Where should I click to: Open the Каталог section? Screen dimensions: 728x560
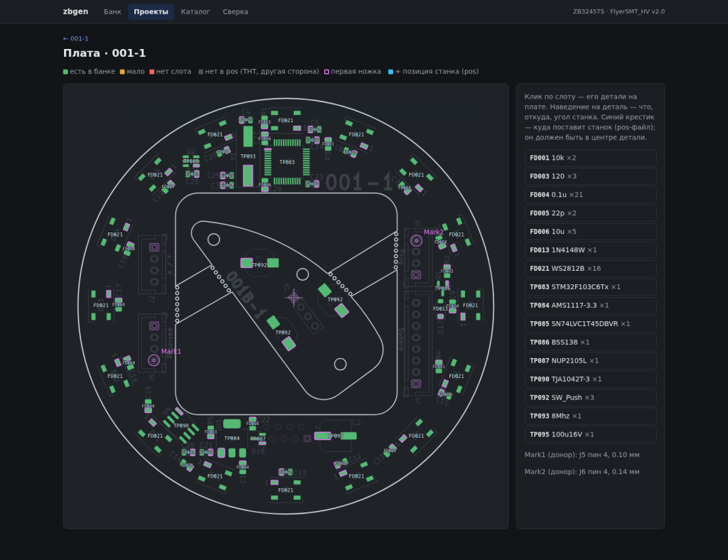[196, 11]
